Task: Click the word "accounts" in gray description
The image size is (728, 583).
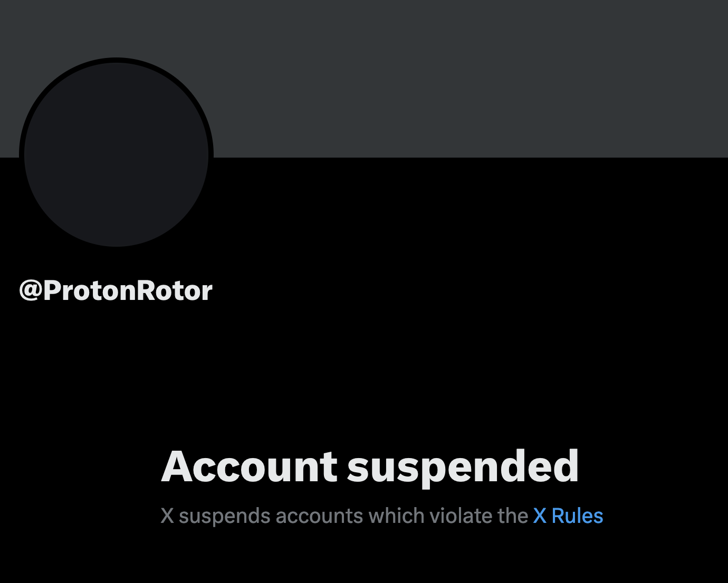Action: click(319, 516)
